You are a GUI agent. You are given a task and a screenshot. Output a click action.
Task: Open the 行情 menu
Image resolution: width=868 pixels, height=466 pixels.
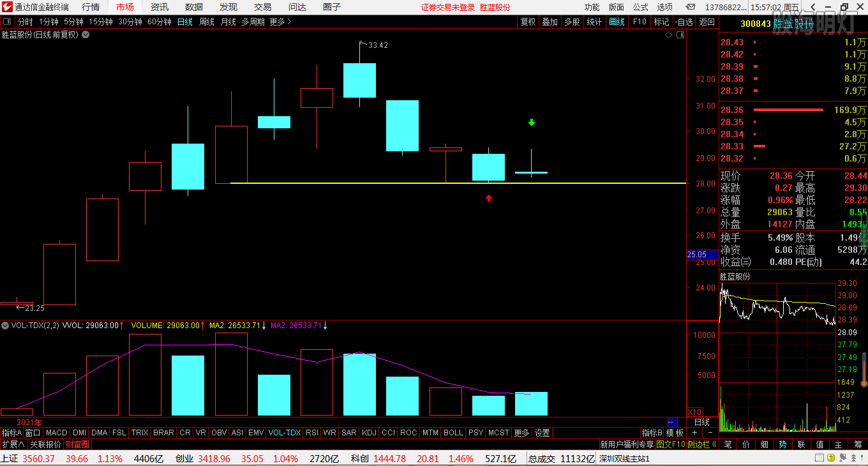pyautogui.click(x=91, y=7)
